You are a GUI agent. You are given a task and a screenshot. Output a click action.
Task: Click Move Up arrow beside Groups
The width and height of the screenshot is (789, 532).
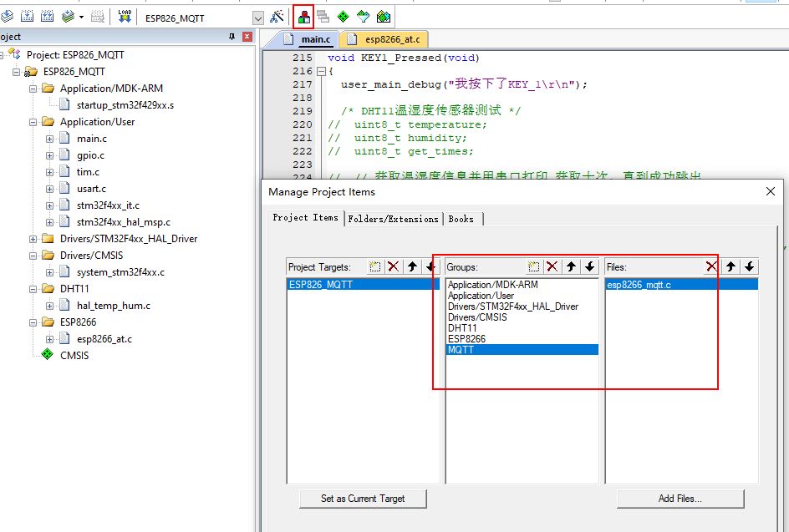(571, 266)
